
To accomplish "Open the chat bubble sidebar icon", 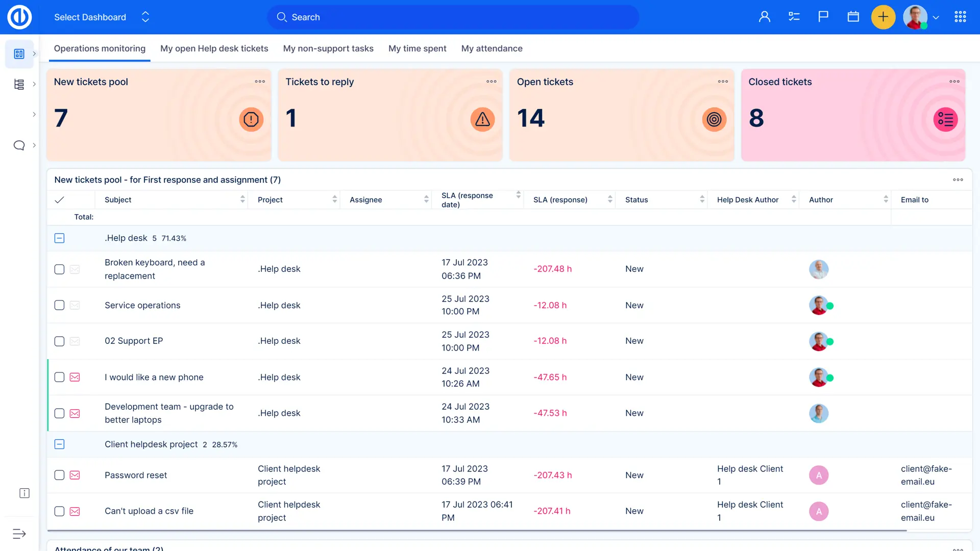I will tap(19, 145).
